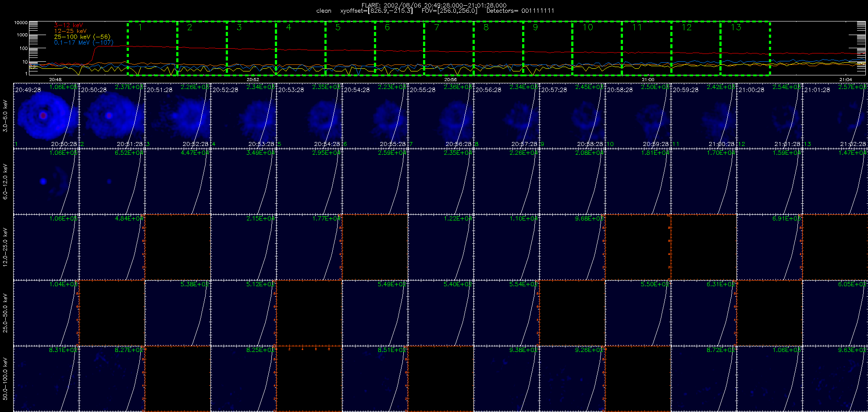This screenshot has width=868, height=412.
Task: Select time interval 2 in the light curve
Action: coord(202,48)
